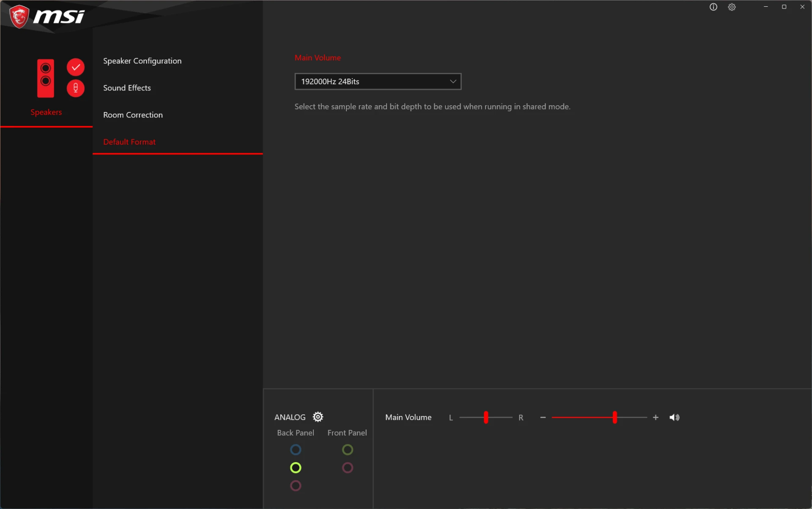Mute using the speaker volume icon

tap(675, 417)
